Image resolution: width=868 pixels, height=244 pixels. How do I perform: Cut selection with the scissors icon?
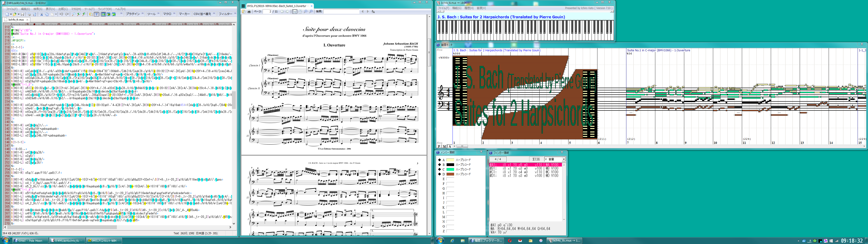click(x=41, y=14)
